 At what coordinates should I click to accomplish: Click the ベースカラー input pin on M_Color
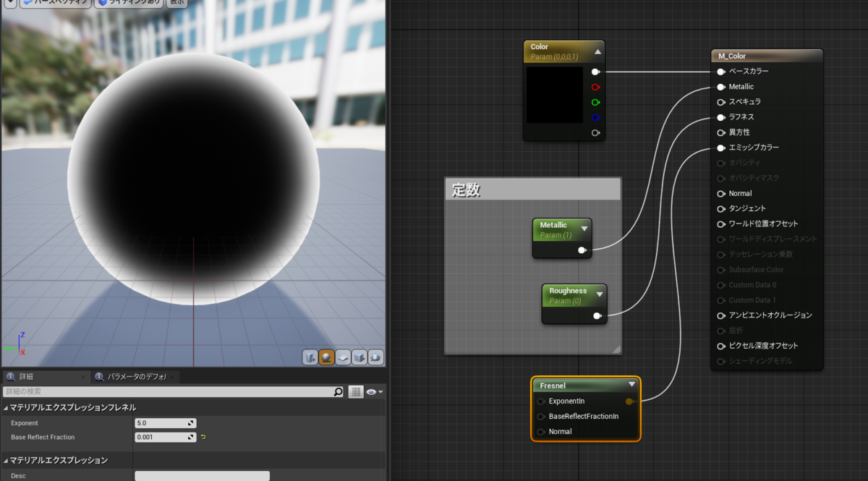[x=721, y=72]
